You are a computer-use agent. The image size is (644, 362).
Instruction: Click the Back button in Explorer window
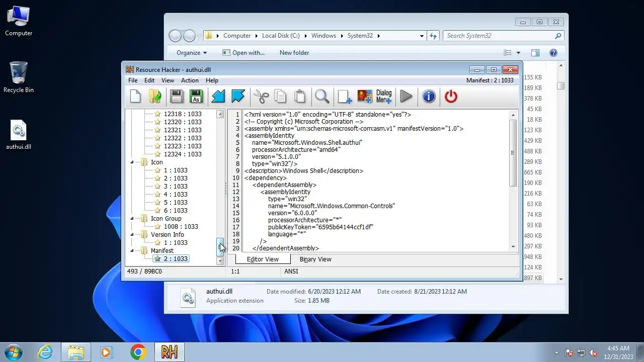[x=175, y=36]
